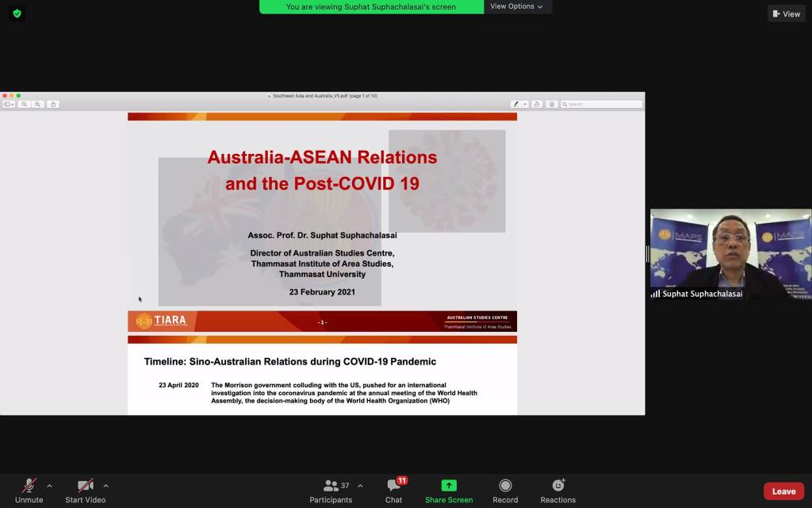The image size is (812, 508).
Task: Switch layout with the View button
Action: [x=786, y=13]
